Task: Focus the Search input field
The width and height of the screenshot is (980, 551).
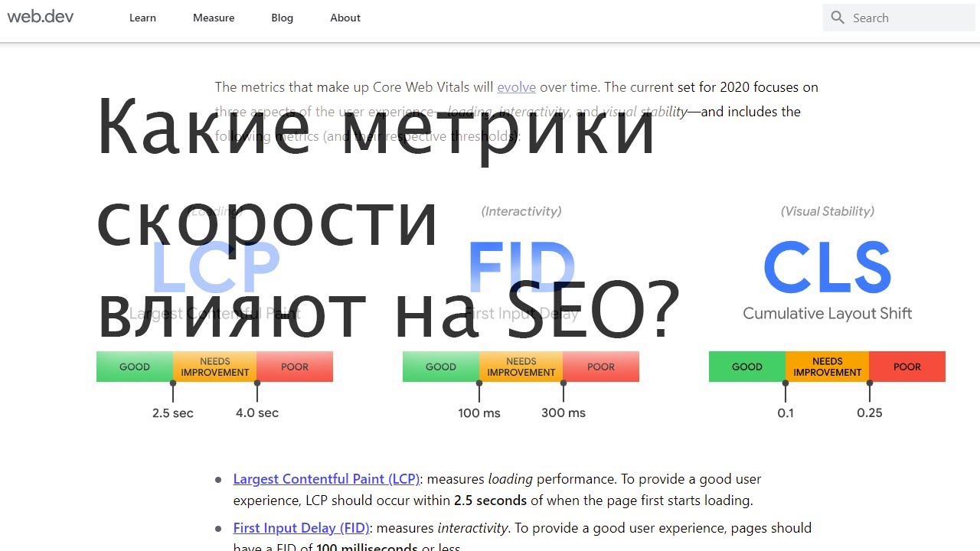Action: coord(899,18)
